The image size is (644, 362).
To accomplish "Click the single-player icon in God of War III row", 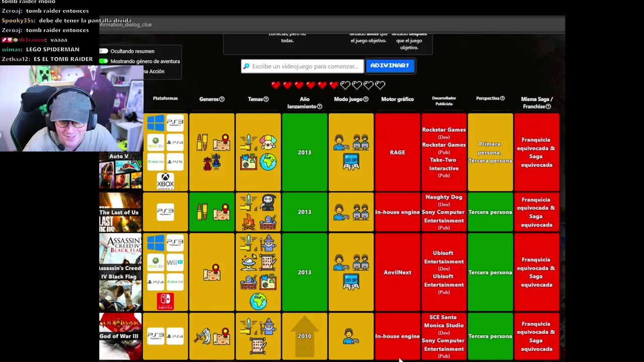I will pos(351,336).
